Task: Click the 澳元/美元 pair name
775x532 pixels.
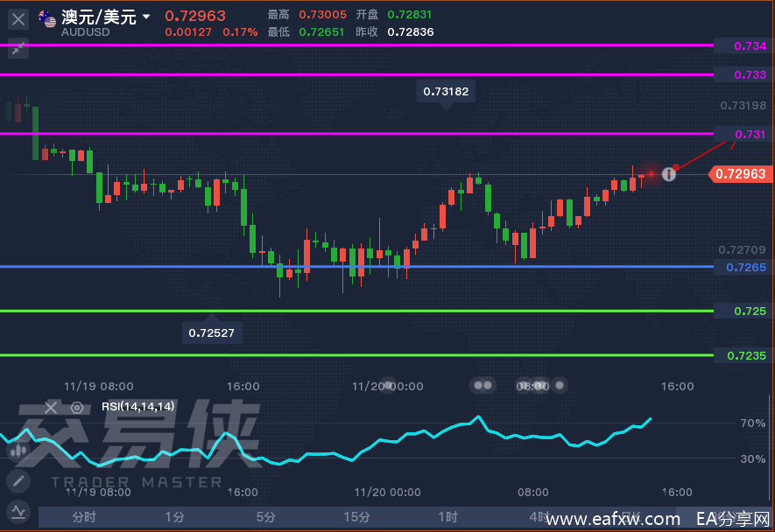Action: (98, 17)
